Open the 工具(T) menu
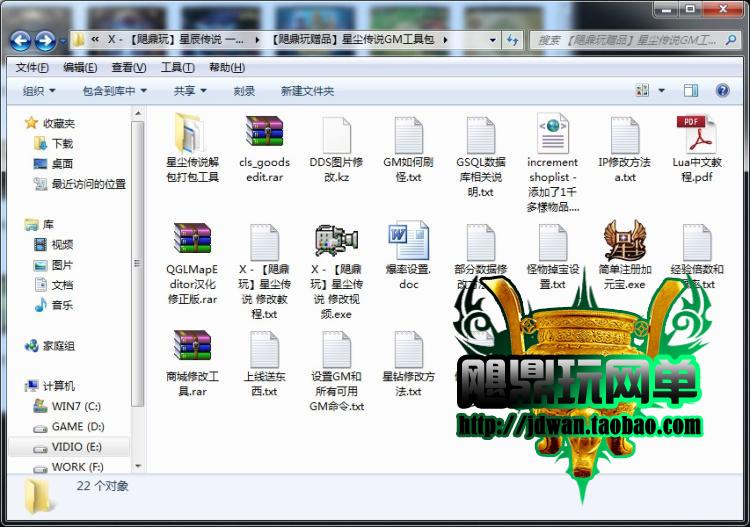The image size is (750, 527). click(x=177, y=67)
